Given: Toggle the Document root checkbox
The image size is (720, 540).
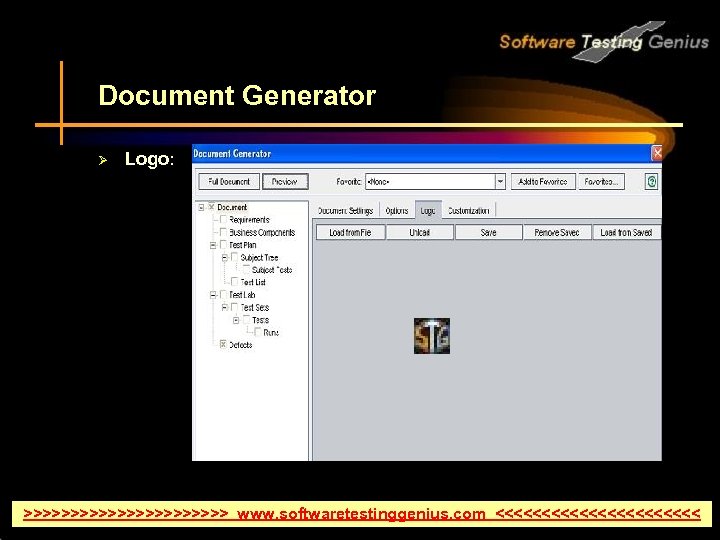Looking at the screenshot, I should click(x=212, y=207).
